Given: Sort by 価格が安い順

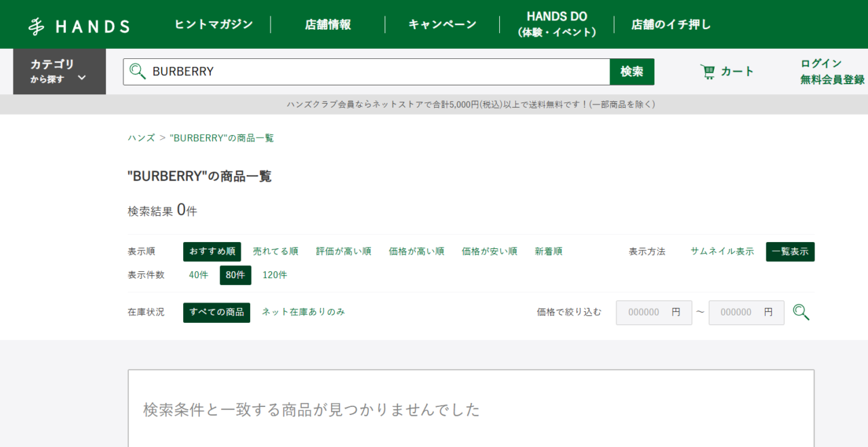Looking at the screenshot, I should pos(490,252).
